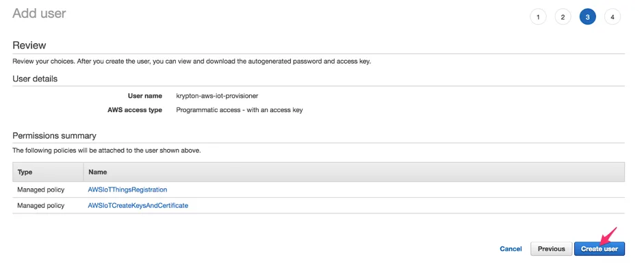This screenshot has width=644, height=273.
Task: Select the highlighted step 3 indicator
Action: (x=588, y=17)
